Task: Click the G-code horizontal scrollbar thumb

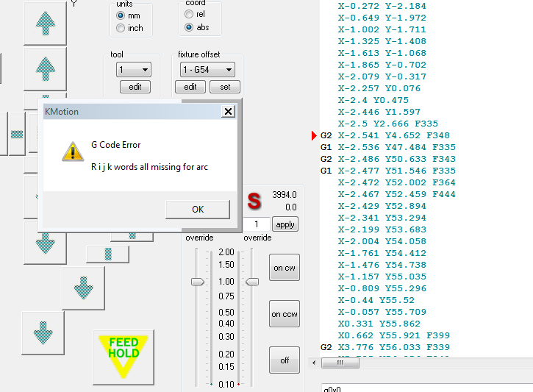Action: [x=340, y=363]
